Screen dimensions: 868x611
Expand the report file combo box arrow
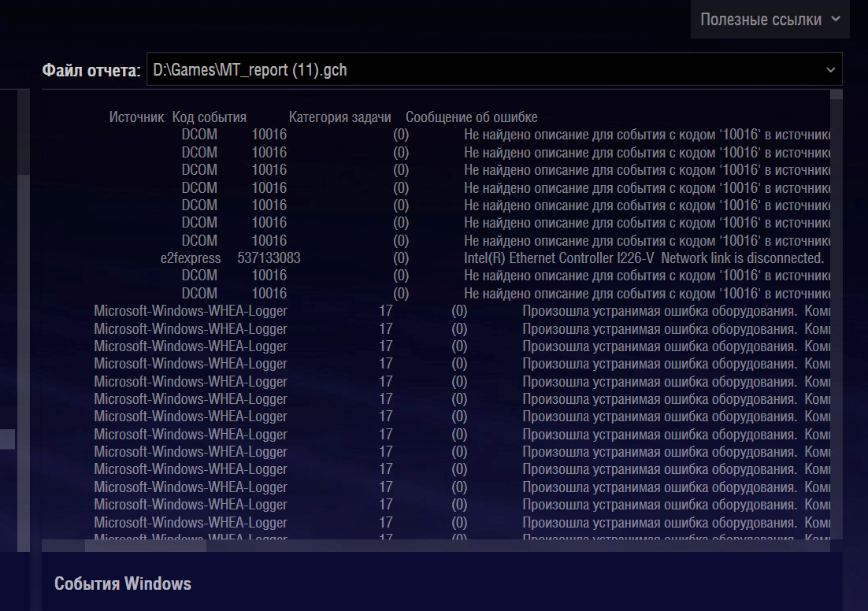pyautogui.click(x=830, y=70)
